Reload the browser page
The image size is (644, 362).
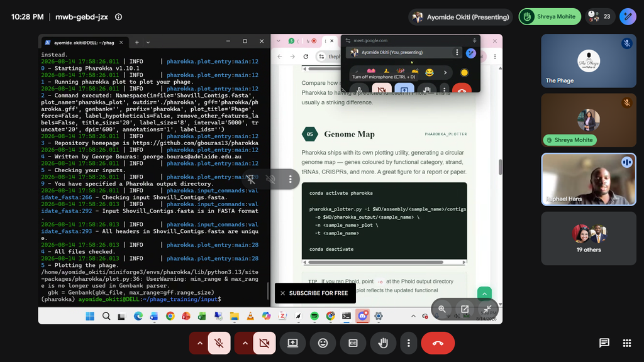click(306, 57)
